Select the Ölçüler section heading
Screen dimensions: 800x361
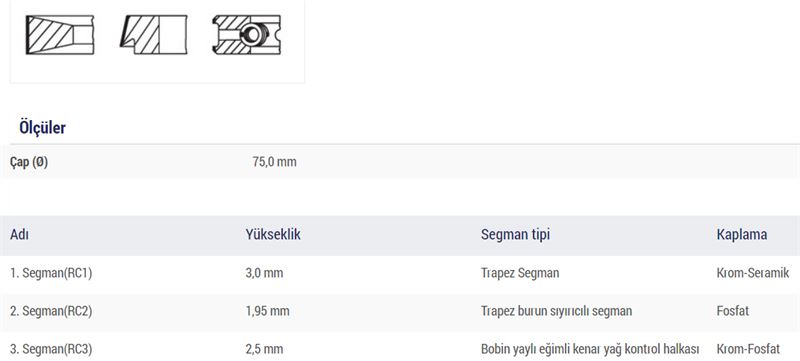[42, 127]
